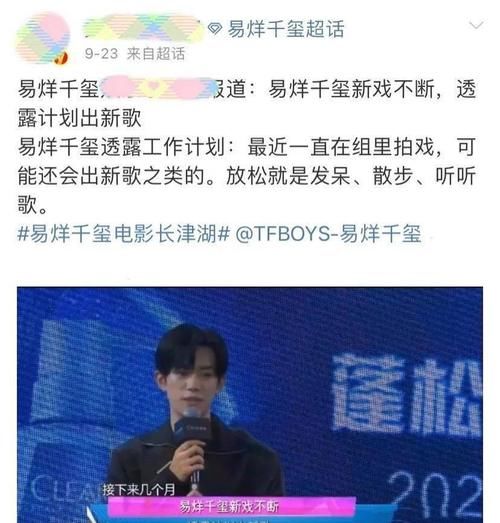Play the video thumbnail below the post
Viewport: 500px width, 523px height.
coord(250,405)
